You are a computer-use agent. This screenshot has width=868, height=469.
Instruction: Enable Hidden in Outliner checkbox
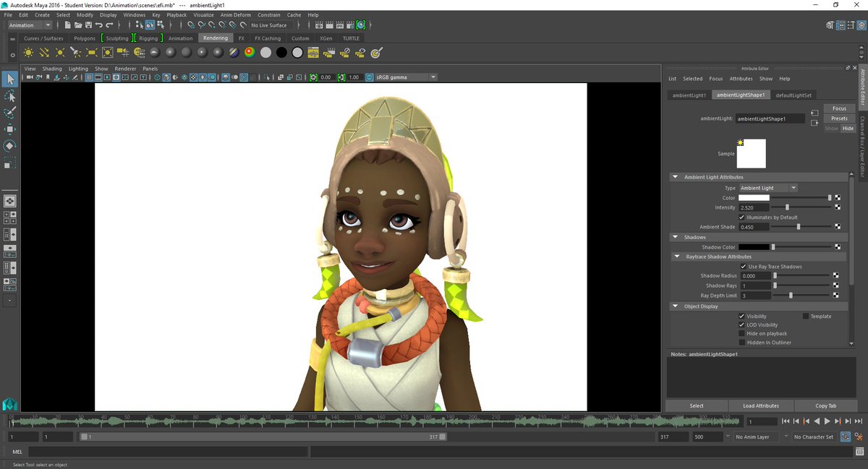coord(742,342)
